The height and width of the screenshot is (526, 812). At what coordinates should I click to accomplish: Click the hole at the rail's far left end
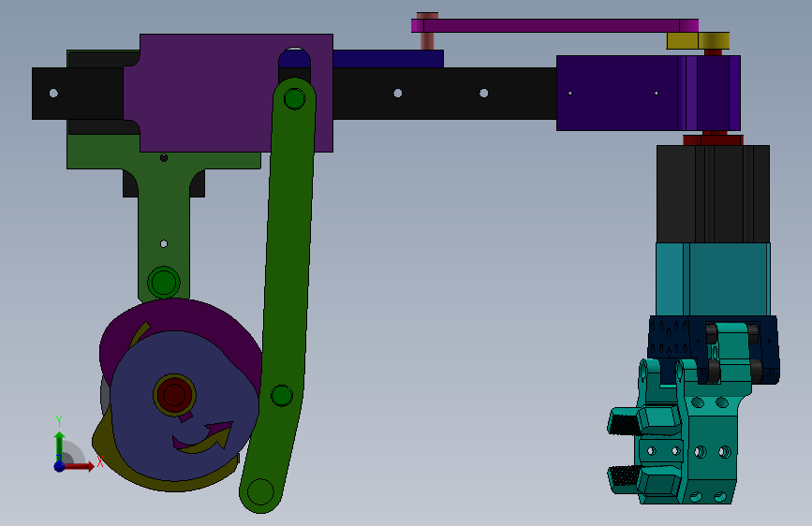pyautogui.click(x=53, y=94)
